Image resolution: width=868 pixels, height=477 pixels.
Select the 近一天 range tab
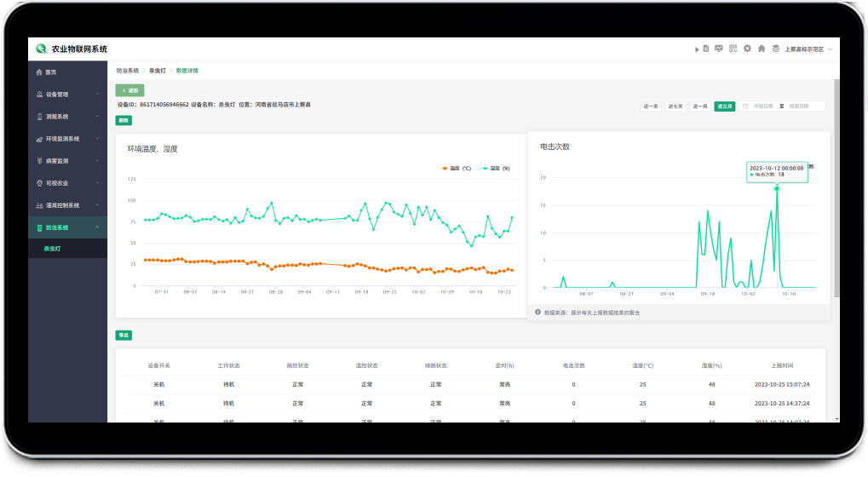651,106
